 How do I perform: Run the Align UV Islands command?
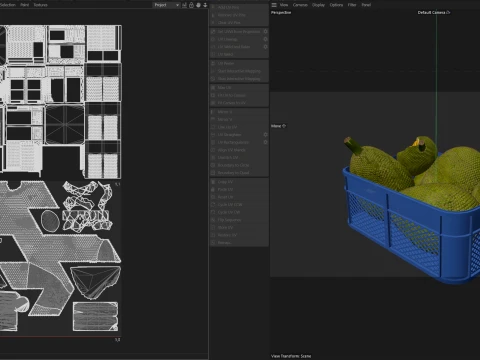[239, 150]
